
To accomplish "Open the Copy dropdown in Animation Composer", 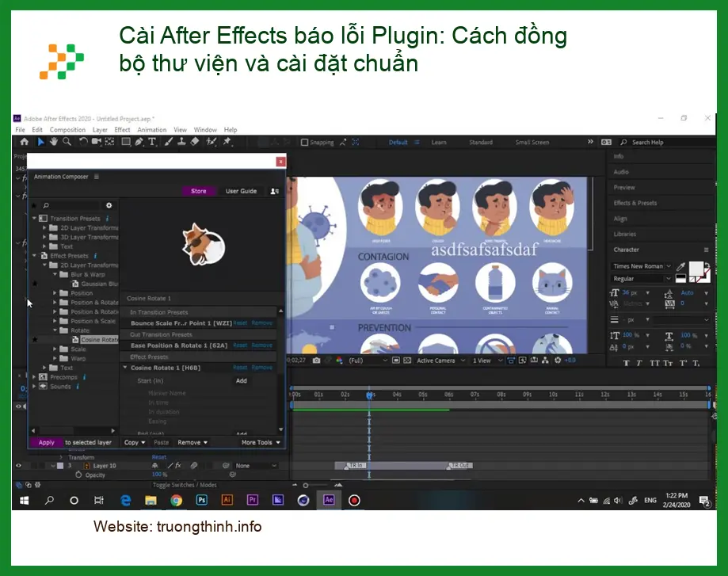I will pos(135,442).
